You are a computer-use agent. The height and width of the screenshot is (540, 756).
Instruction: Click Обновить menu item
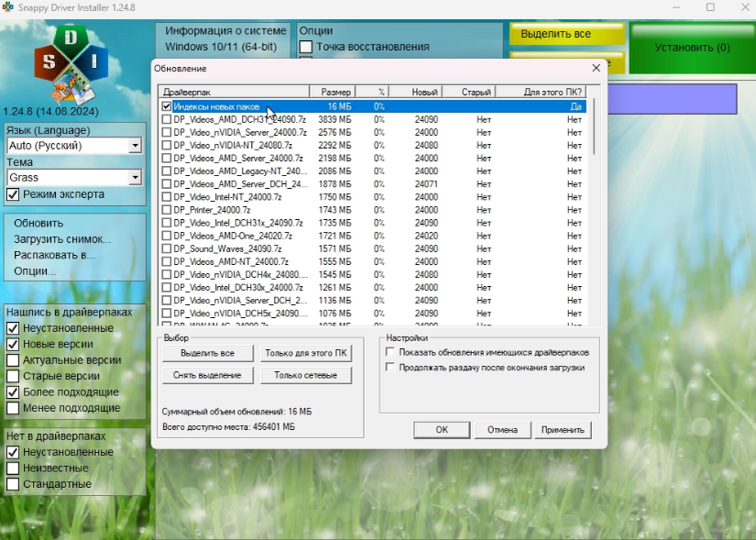pyautogui.click(x=38, y=224)
